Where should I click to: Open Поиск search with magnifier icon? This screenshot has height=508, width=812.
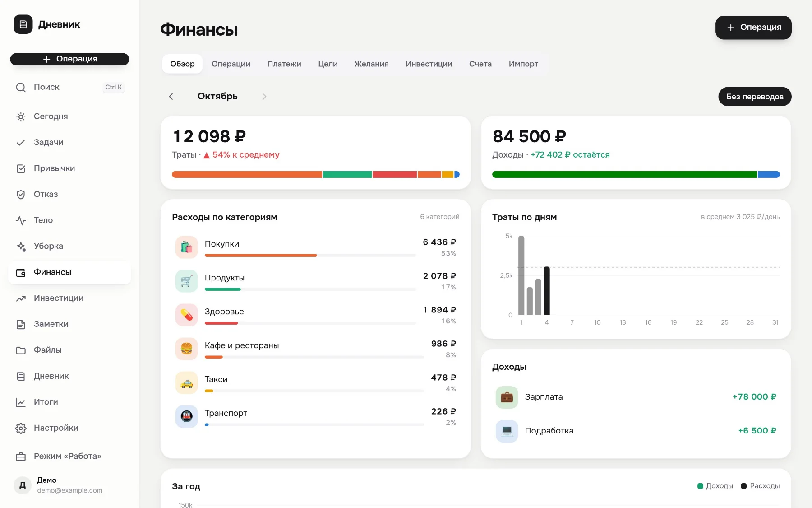tap(21, 87)
